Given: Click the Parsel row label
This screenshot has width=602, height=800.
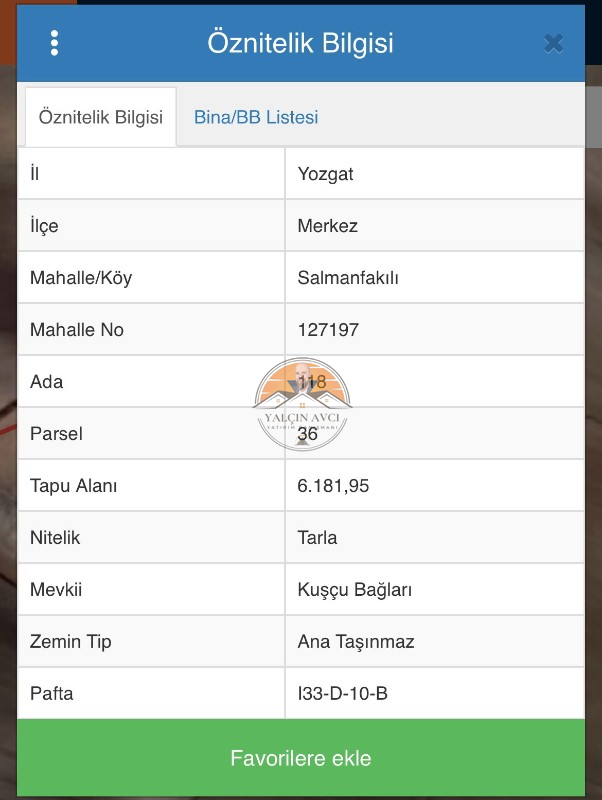Looking at the screenshot, I should tap(56, 434).
